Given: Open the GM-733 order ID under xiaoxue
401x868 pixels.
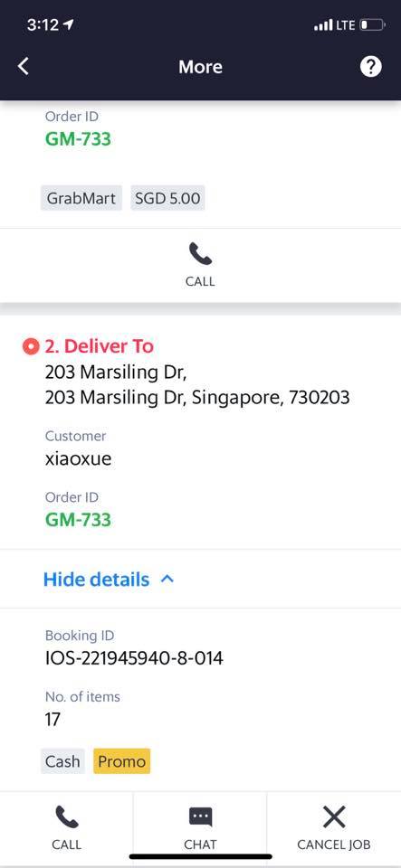Looking at the screenshot, I should click(x=78, y=520).
